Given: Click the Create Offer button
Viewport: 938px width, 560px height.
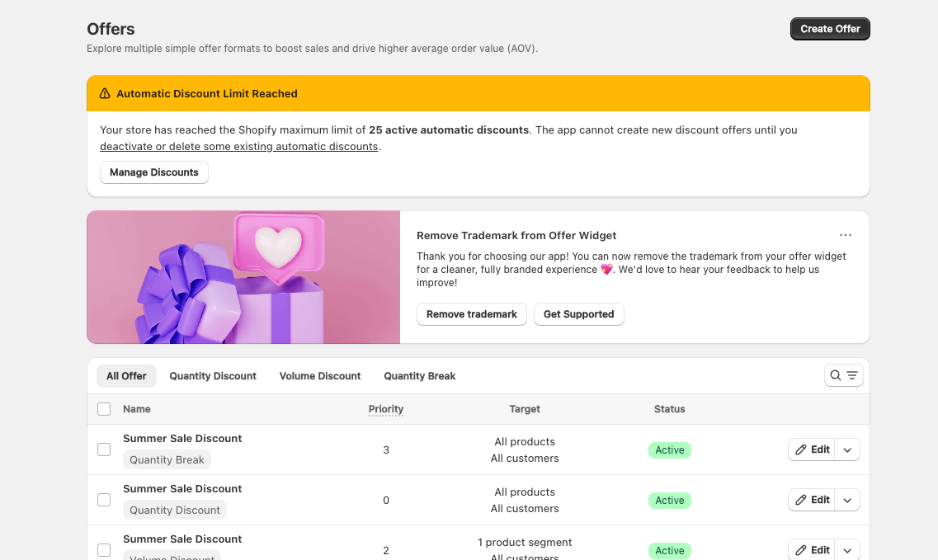Looking at the screenshot, I should (x=830, y=28).
